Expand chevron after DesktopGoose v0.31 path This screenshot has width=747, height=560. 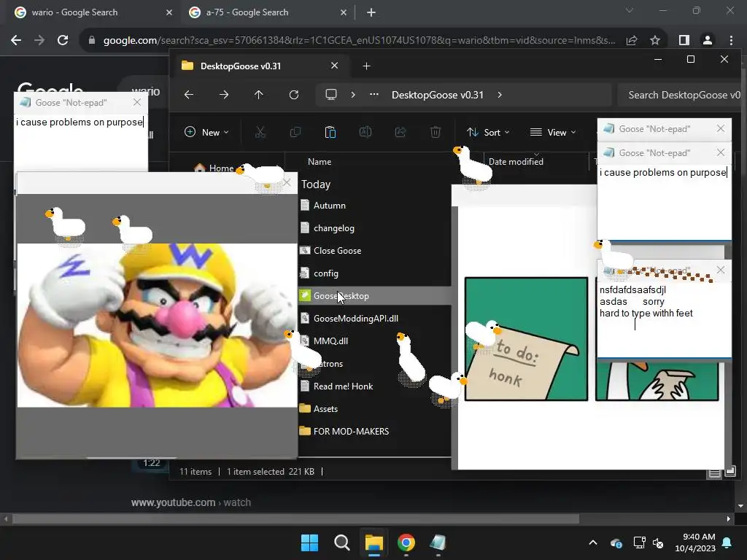pyautogui.click(x=499, y=95)
